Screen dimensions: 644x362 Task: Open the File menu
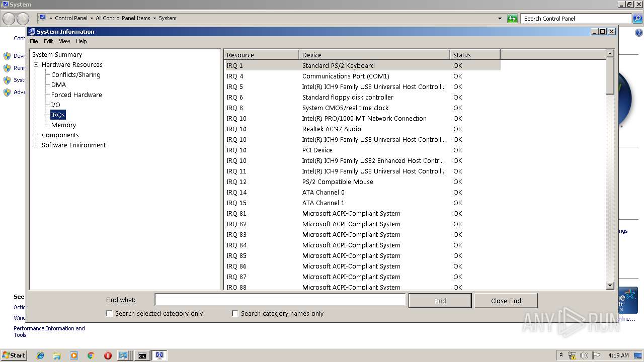[34, 41]
